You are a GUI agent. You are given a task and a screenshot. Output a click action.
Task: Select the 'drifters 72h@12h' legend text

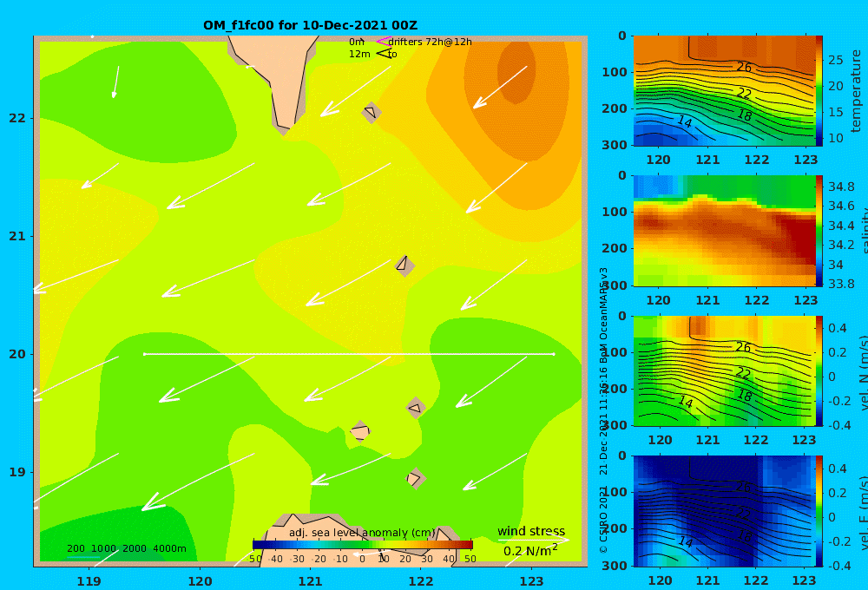click(431, 42)
